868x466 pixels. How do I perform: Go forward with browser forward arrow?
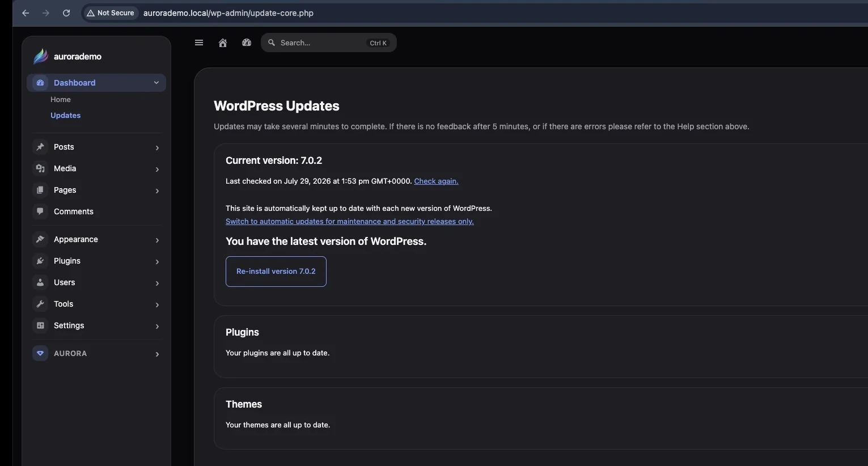[x=46, y=12]
